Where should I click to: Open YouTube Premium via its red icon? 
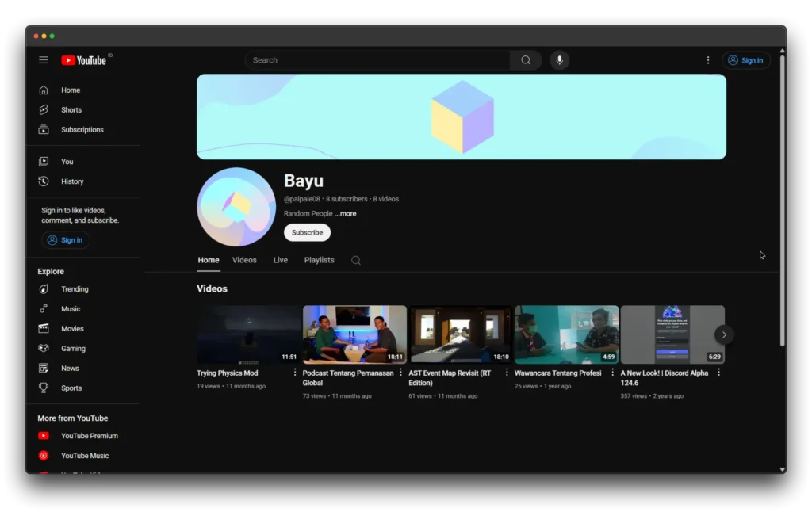point(44,436)
